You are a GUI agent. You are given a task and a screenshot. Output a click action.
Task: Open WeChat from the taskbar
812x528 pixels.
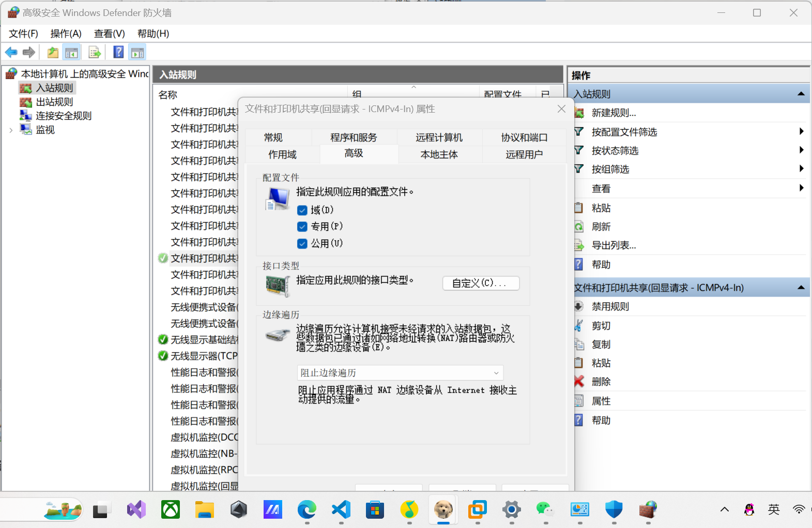coord(546,510)
